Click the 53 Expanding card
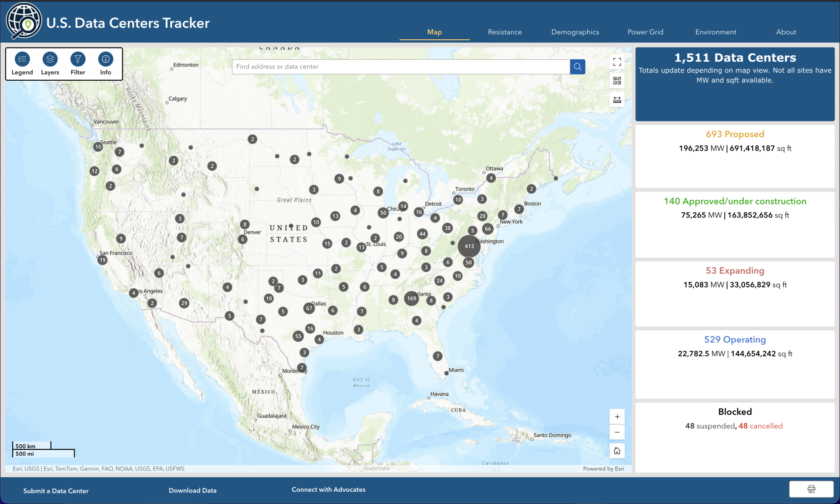The image size is (840, 504). point(735,294)
